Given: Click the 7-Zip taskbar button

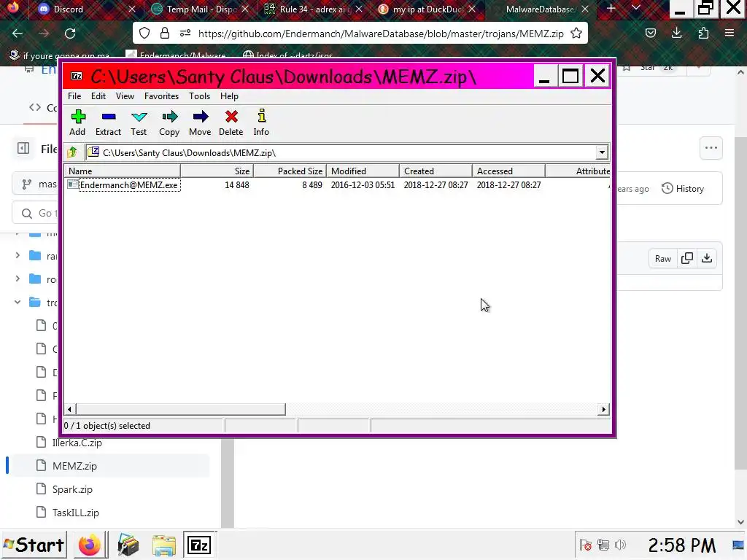Looking at the screenshot, I should (x=199, y=545).
